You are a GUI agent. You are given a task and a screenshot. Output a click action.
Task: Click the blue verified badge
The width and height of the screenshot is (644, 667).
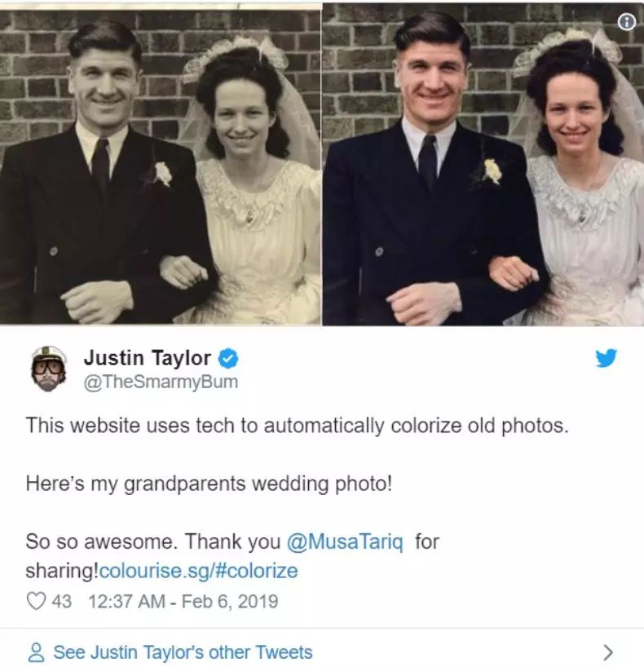tap(228, 358)
